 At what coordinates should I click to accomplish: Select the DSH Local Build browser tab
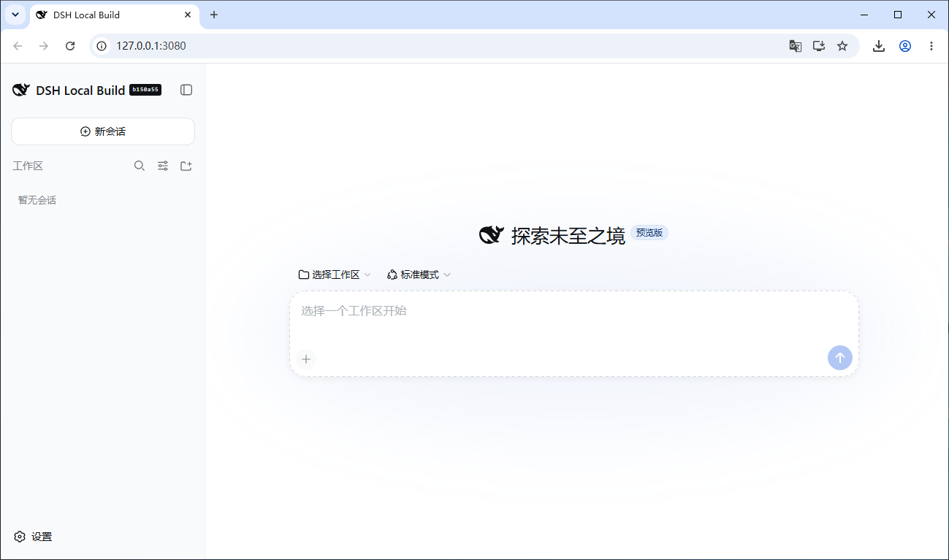click(x=114, y=15)
